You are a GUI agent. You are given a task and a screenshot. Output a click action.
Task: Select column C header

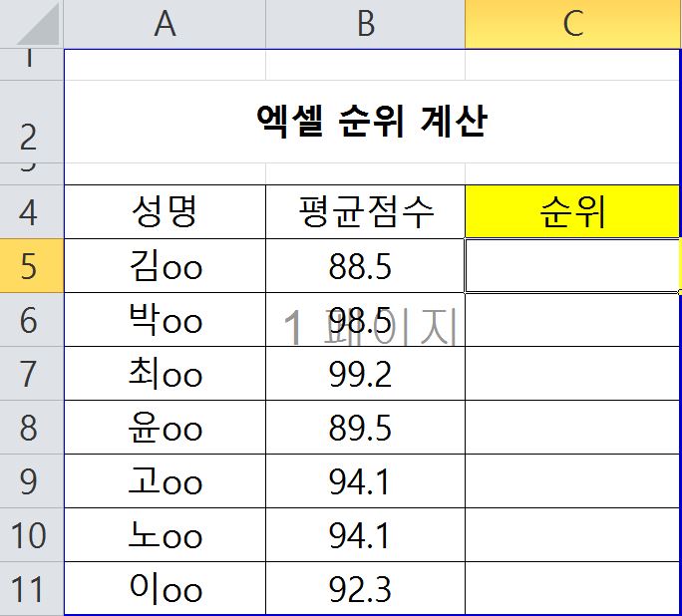(573, 24)
